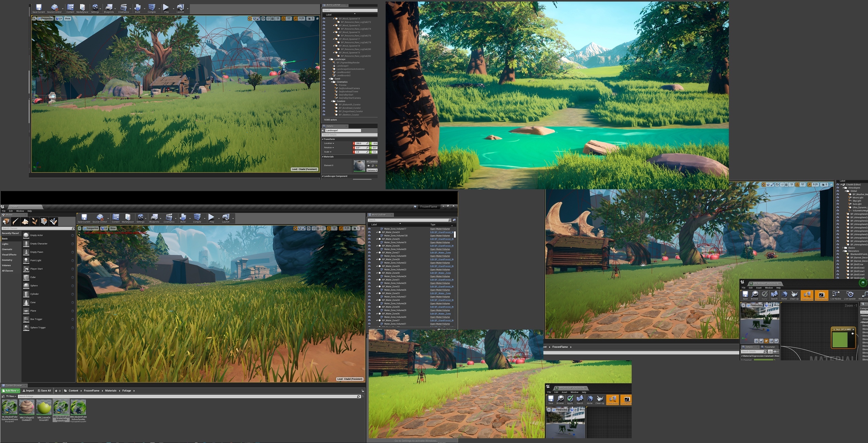Click Clean Up in the Zoom -1 material editor
This screenshot has height=443, width=868.
click(x=794, y=295)
